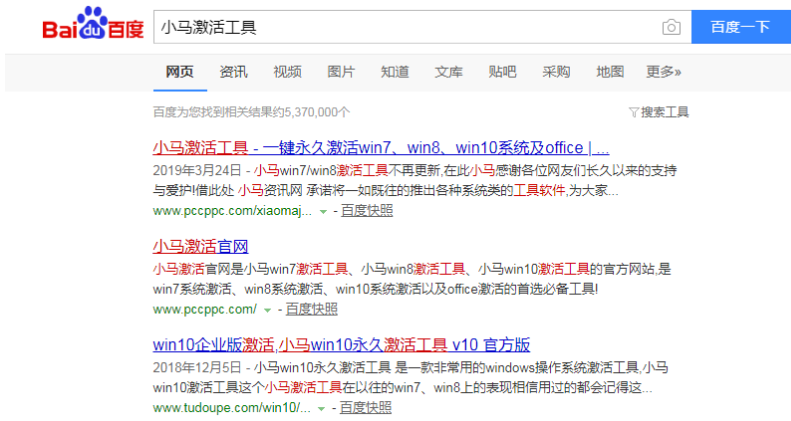
Task: Expand the 更多» menu
Action: (664, 72)
